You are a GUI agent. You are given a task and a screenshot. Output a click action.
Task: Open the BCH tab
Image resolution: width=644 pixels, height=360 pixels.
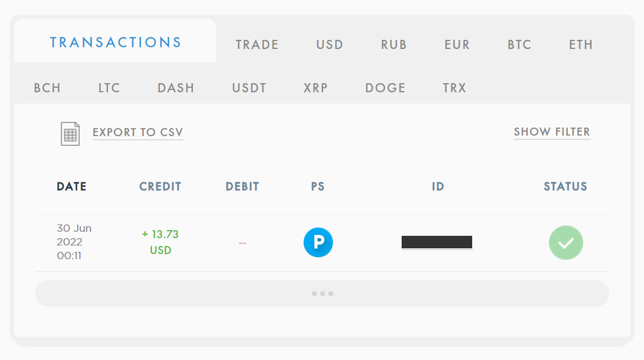coord(47,88)
